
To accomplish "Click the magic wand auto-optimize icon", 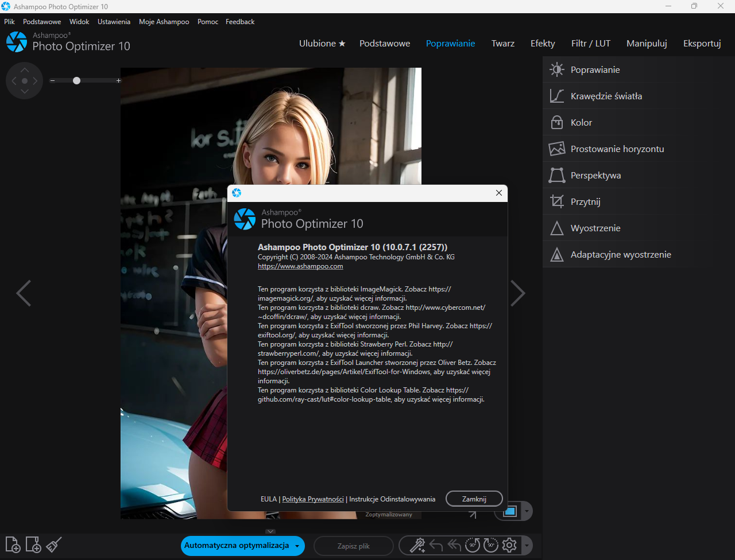I will pyautogui.click(x=417, y=545).
